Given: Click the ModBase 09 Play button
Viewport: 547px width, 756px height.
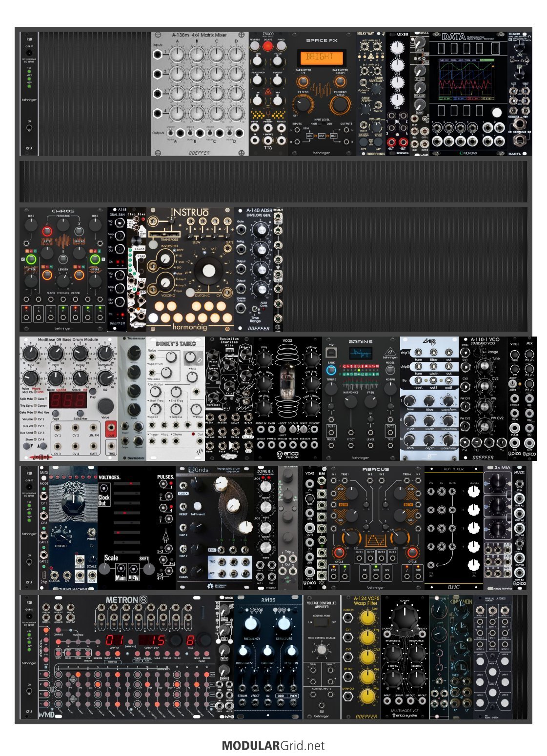Looking at the screenshot, I should (x=92, y=390).
